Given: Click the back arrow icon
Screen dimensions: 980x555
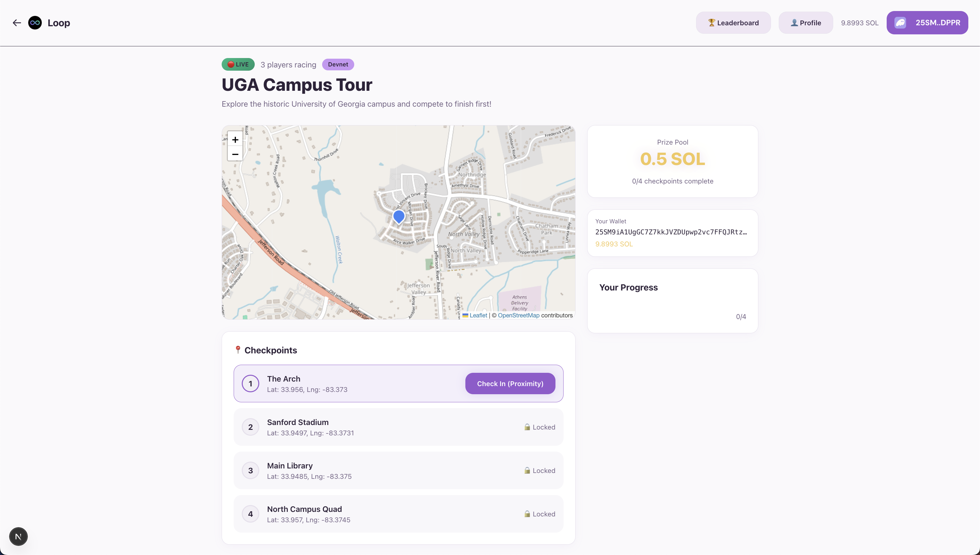Looking at the screenshot, I should [x=17, y=23].
